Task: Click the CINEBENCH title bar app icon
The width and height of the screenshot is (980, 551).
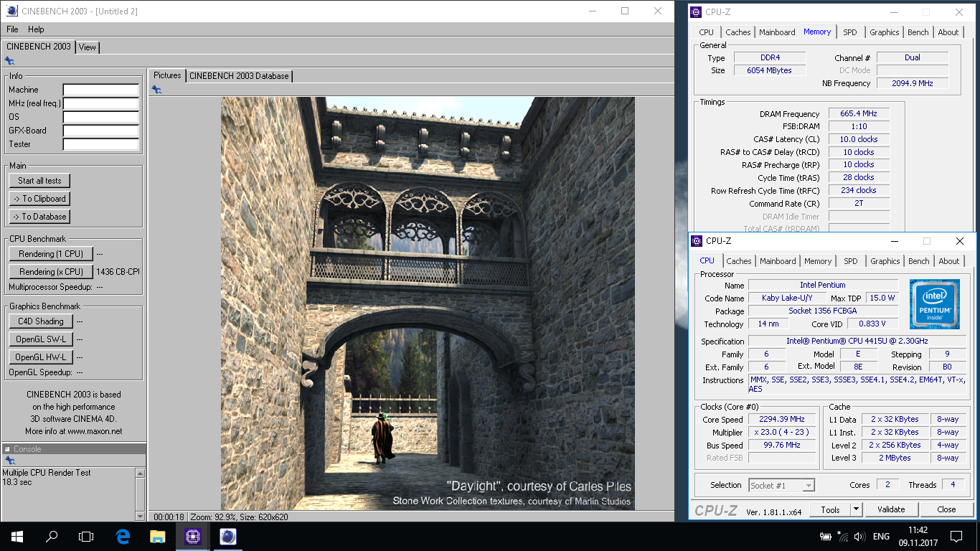Action: [x=11, y=11]
